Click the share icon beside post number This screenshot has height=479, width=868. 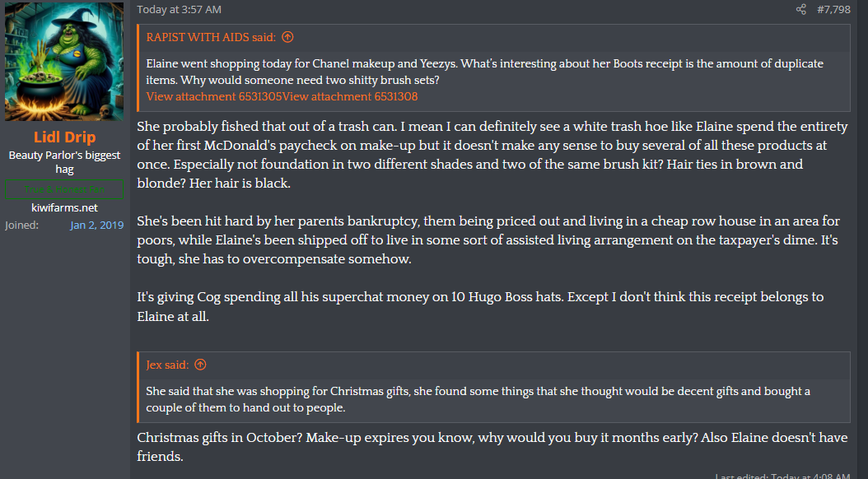pos(801,10)
